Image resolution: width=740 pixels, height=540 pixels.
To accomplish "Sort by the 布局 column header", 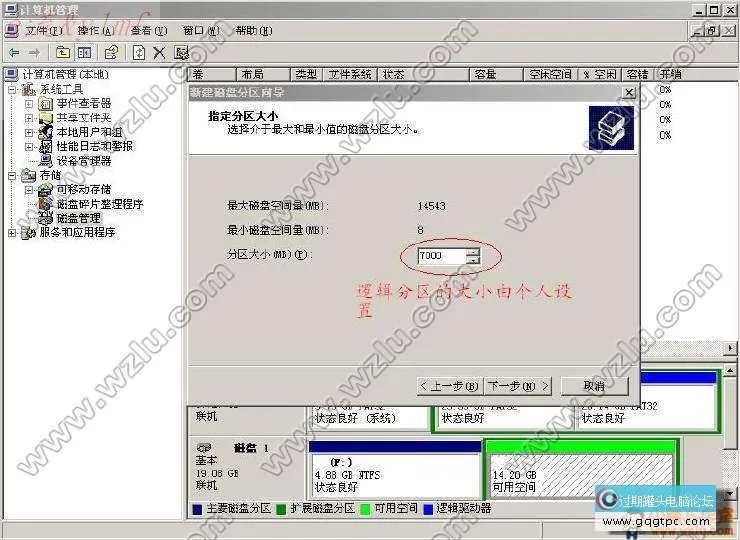I will click(x=262, y=75).
